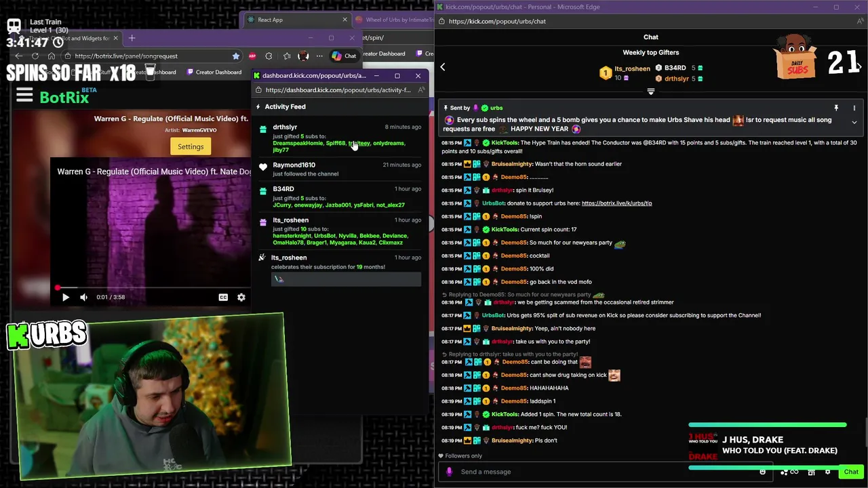Open the ABP adblock extension icon
The image size is (868, 488).
click(252, 56)
